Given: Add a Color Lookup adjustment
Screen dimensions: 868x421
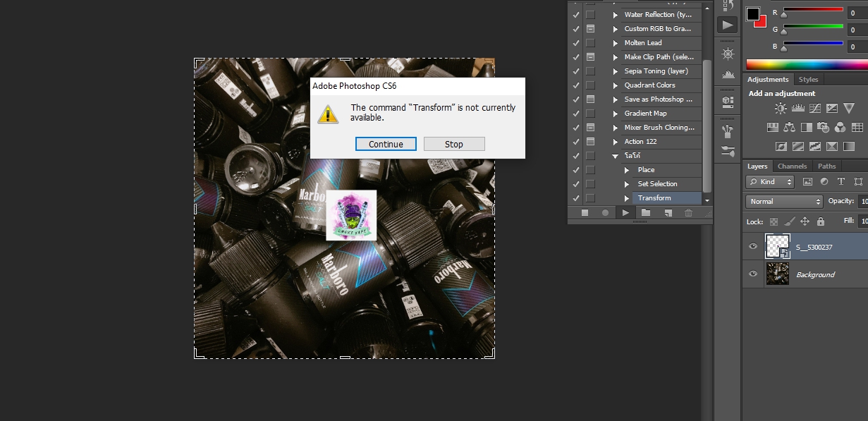Looking at the screenshot, I should 857,128.
